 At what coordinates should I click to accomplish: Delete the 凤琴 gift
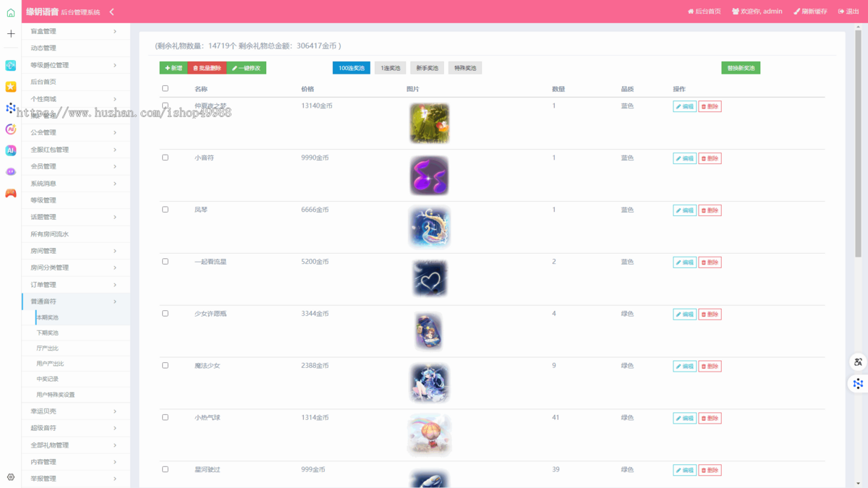pos(710,210)
